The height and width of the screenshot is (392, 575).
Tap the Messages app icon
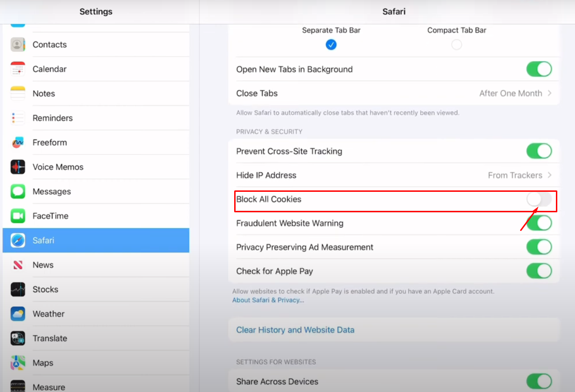click(18, 191)
